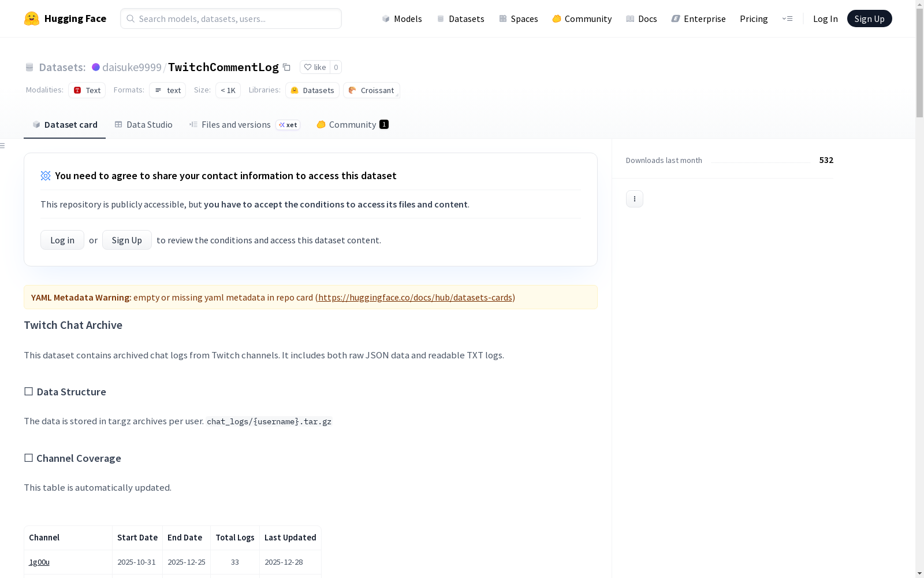
Task: Go to Spaces in the top nav
Action: [x=518, y=18]
